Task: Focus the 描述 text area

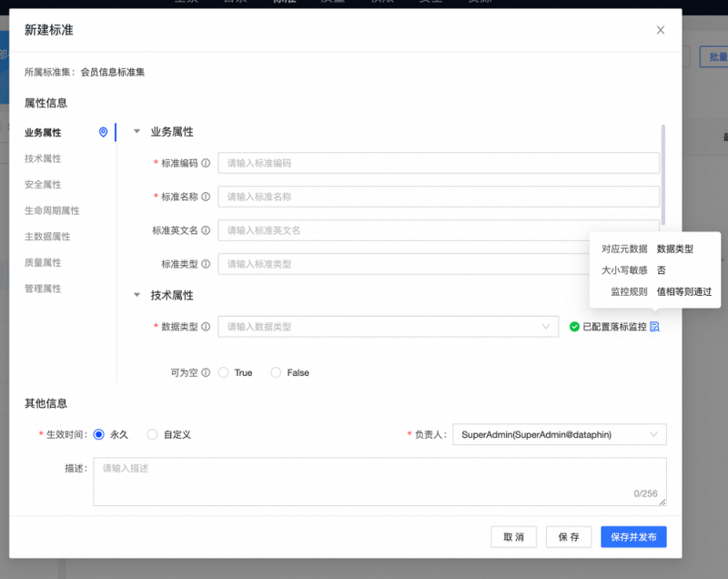Action: [379, 481]
